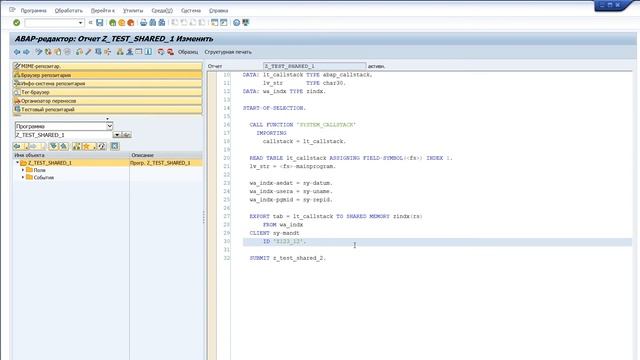Open the command field dropdown arrow
The image size is (640, 360).
coord(80,23)
